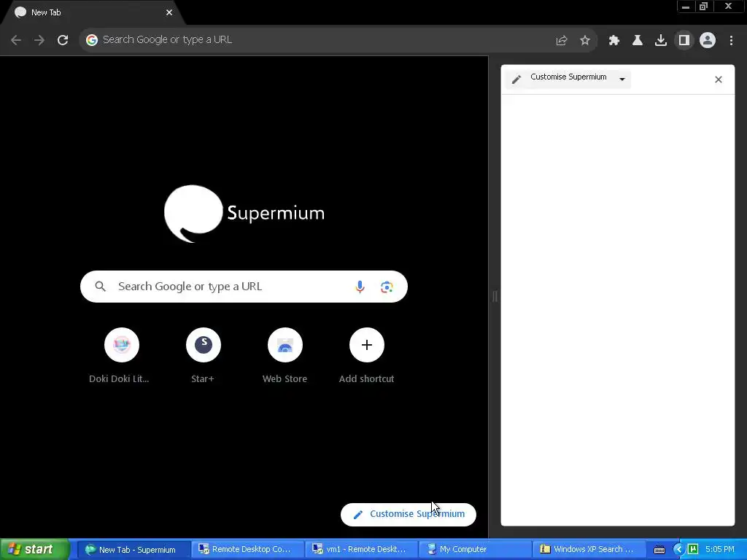The image size is (747, 560).
Task: Share this page via toolbar icon
Action: coord(562,41)
